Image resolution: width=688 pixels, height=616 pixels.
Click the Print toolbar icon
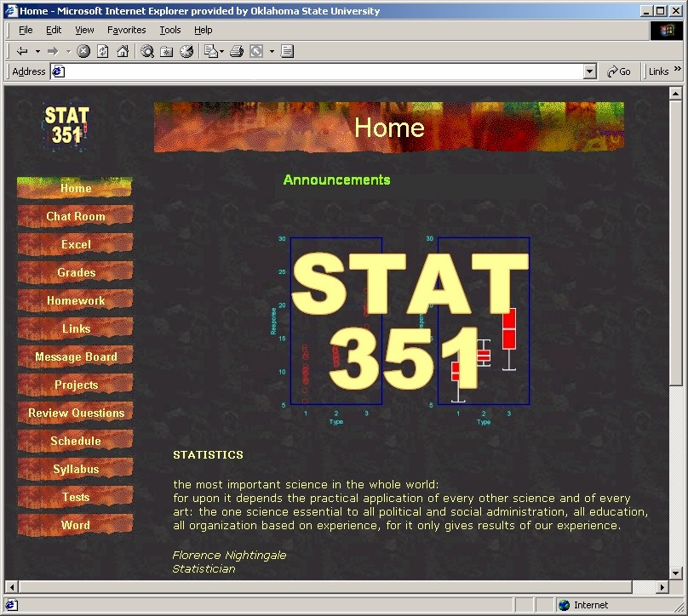click(237, 51)
